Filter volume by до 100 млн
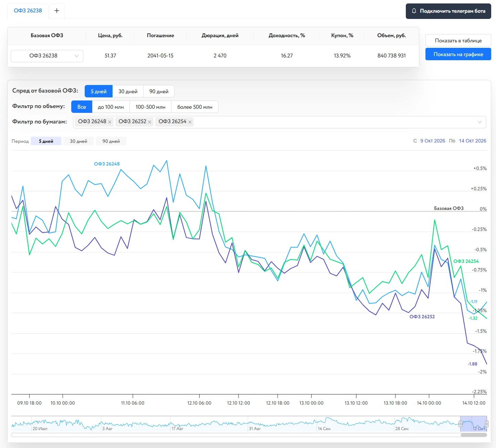This screenshot has height=448, width=496. 111,107
